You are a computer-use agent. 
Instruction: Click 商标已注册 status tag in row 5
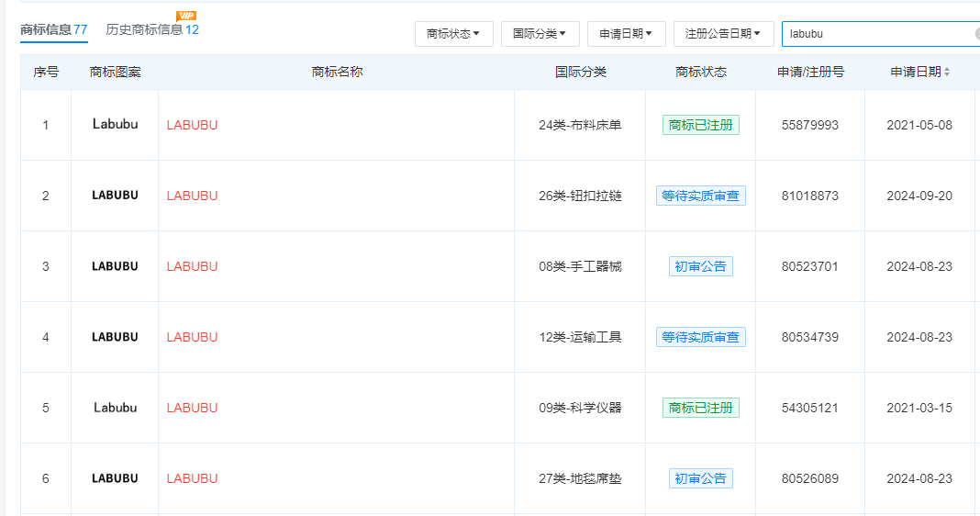click(x=700, y=408)
